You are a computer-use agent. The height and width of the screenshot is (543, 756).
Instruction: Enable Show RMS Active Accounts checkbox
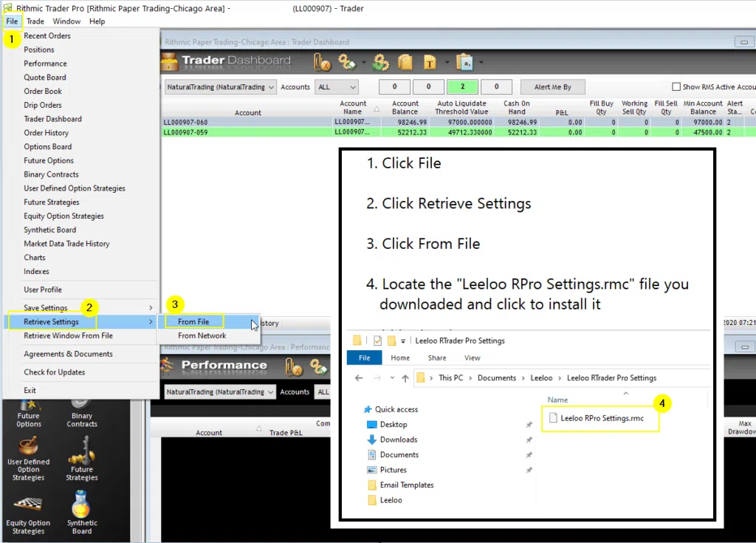[x=676, y=87]
